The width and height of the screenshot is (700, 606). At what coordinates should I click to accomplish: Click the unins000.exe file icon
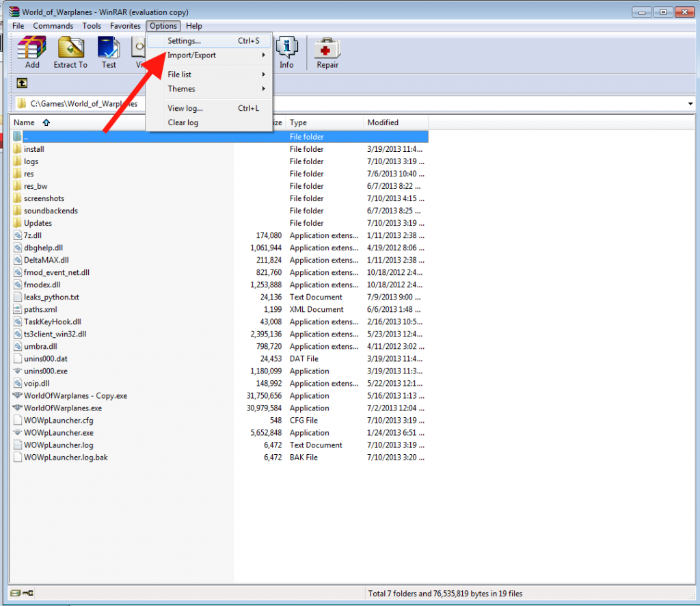pos(17,371)
